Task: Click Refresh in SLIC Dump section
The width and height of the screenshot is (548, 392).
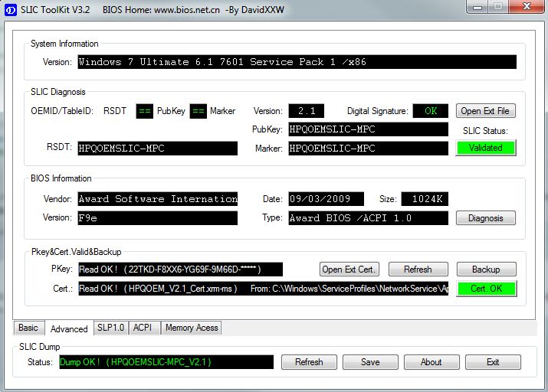Action: [x=309, y=362]
